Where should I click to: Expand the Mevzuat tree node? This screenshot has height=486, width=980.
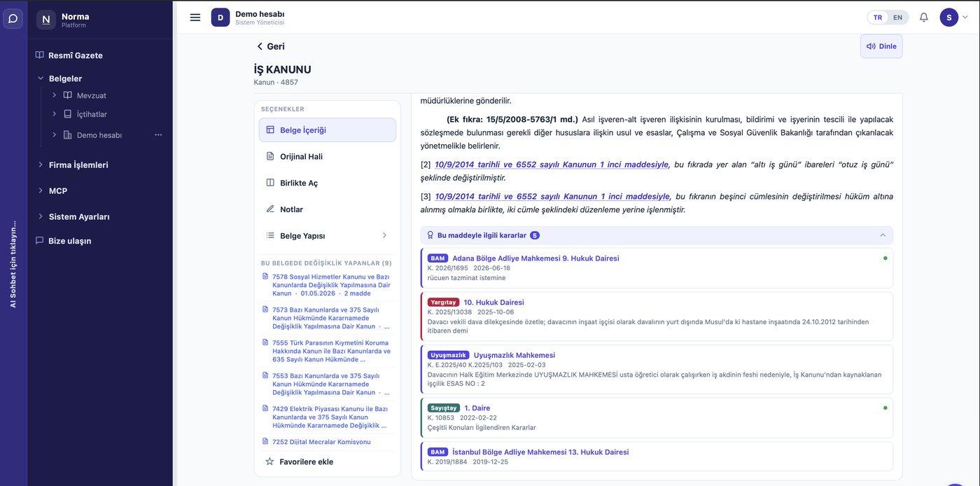point(54,95)
